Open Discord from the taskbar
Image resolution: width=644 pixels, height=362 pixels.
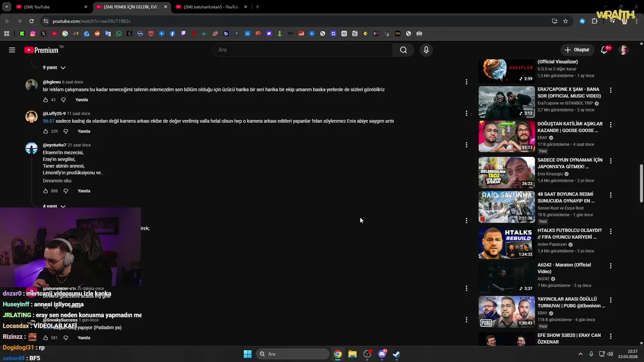pos(382,354)
